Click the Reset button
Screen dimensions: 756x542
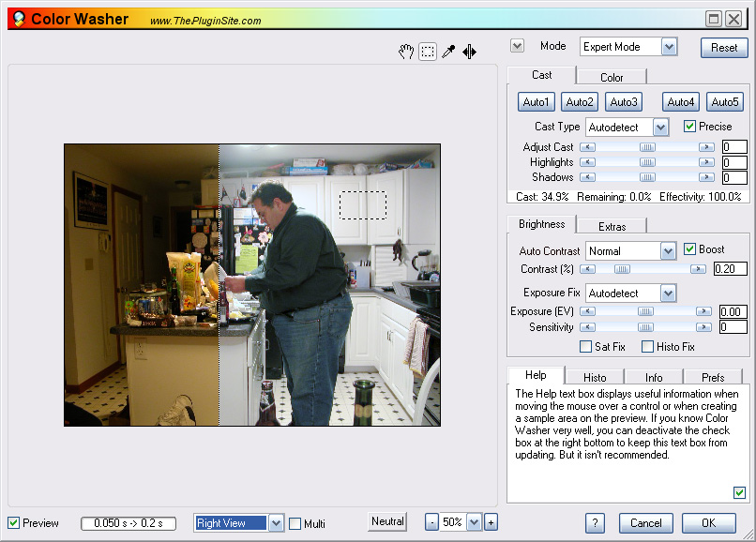pyautogui.click(x=724, y=48)
